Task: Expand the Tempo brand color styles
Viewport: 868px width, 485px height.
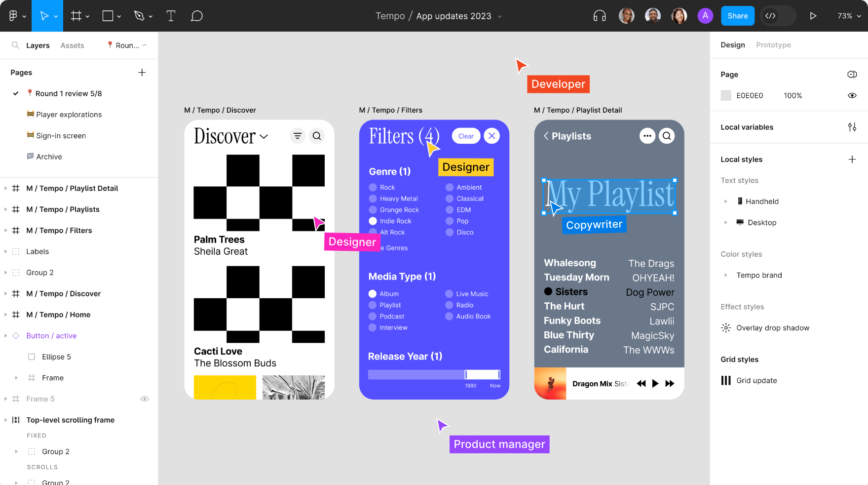Action: coord(725,275)
